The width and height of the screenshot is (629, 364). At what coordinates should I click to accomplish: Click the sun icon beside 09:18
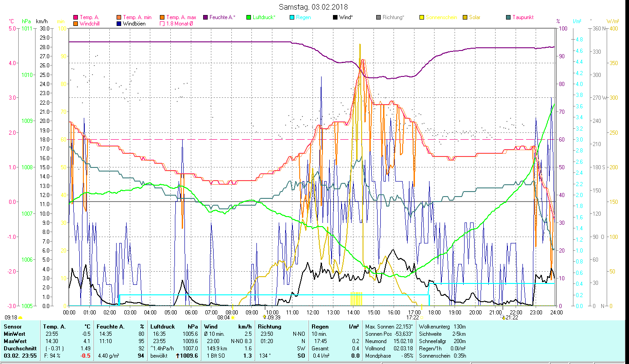pos(20,318)
